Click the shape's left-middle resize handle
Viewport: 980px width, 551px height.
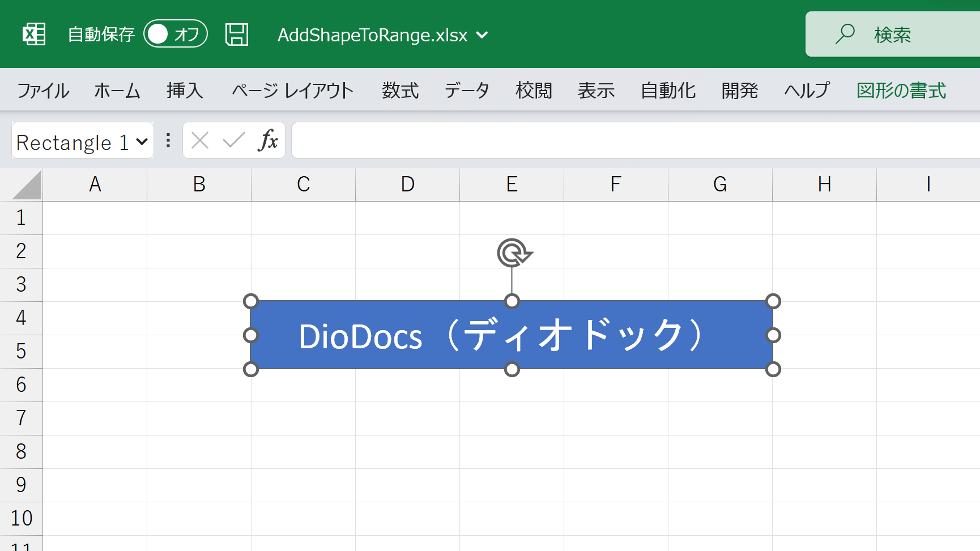250,335
